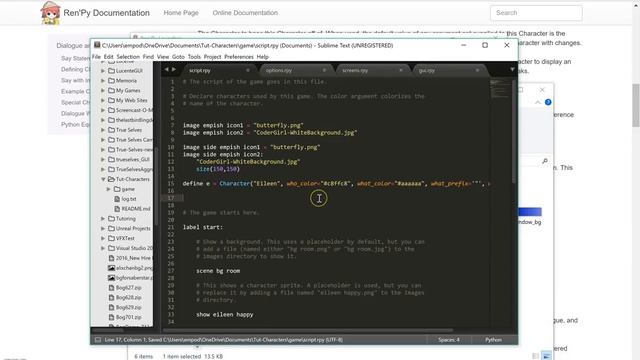Image resolution: width=640 pixels, height=360 pixels.
Task: Click the README.md file icon
Action: tap(117, 209)
